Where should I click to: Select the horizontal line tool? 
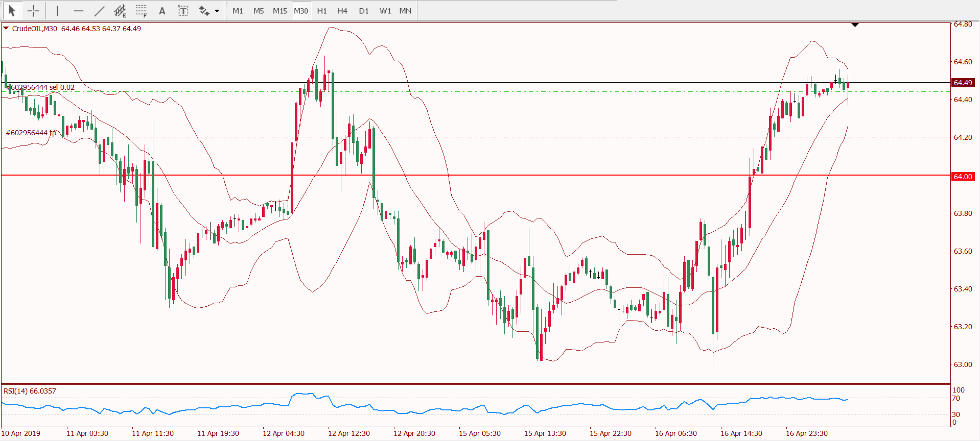(x=78, y=10)
